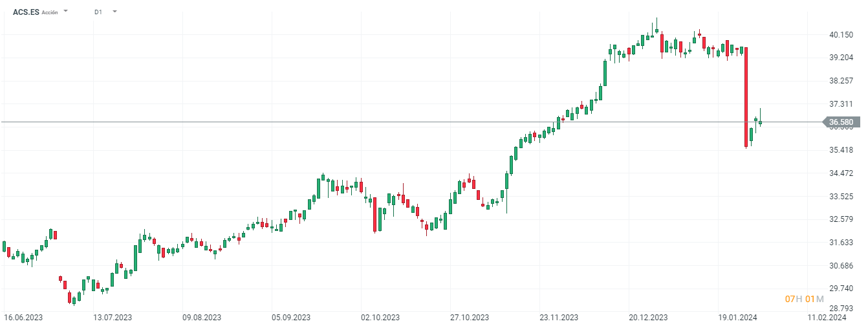Click the 16.06.2023 date label

23,318
